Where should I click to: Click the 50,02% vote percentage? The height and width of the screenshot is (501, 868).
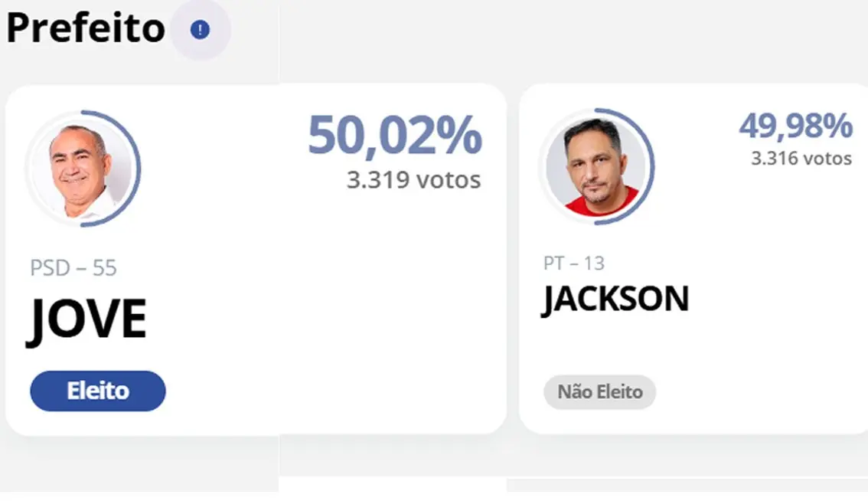point(394,136)
